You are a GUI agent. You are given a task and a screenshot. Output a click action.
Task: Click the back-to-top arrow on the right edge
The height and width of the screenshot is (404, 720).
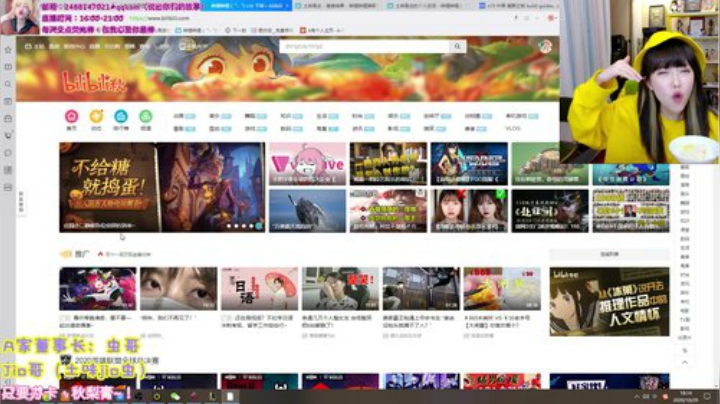pos(685,363)
